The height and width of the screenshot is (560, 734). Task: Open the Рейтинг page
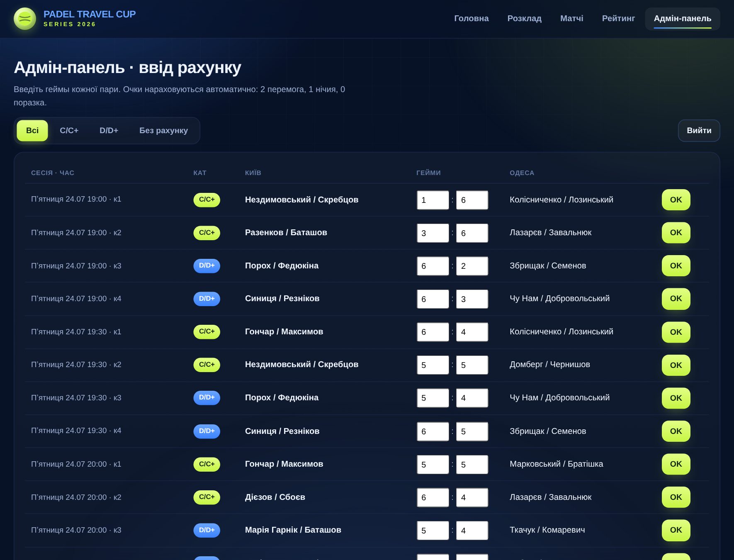(618, 19)
